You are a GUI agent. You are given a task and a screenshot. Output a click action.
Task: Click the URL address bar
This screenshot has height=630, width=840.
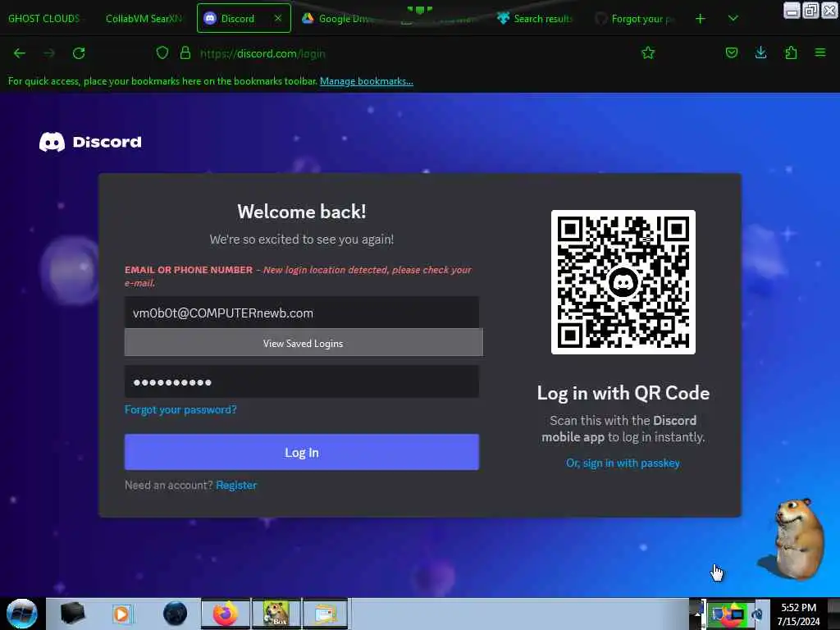pyautogui.click(x=407, y=53)
